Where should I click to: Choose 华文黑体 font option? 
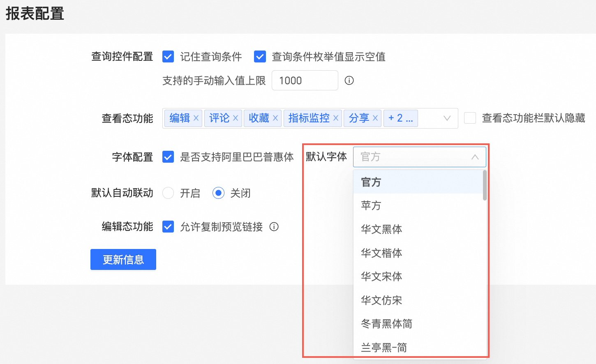point(418,229)
